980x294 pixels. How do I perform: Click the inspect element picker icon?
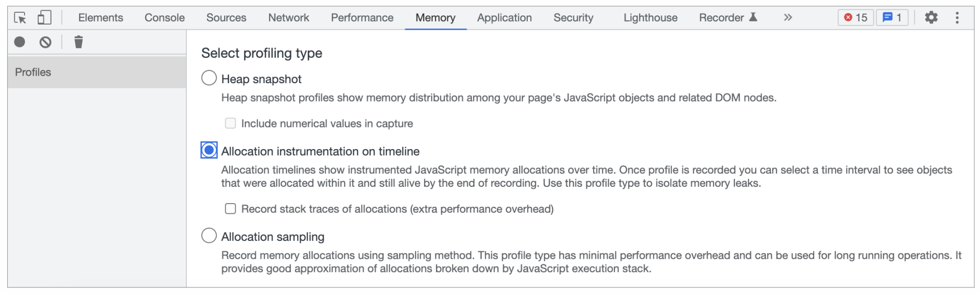pos(20,18)
